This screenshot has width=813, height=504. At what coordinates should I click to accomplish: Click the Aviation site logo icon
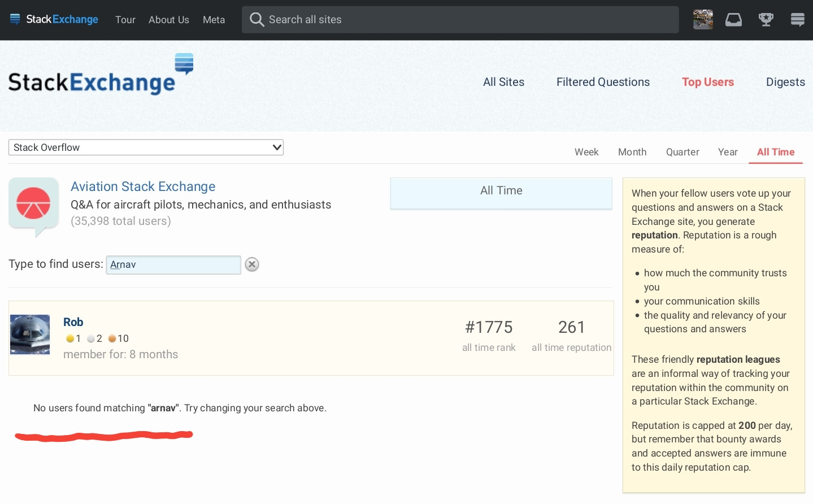point(34,206)
